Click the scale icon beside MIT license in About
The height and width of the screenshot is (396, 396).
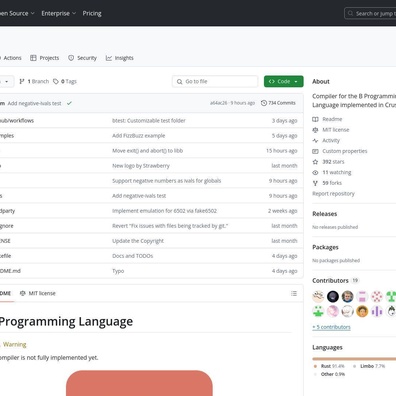point(315,130)
